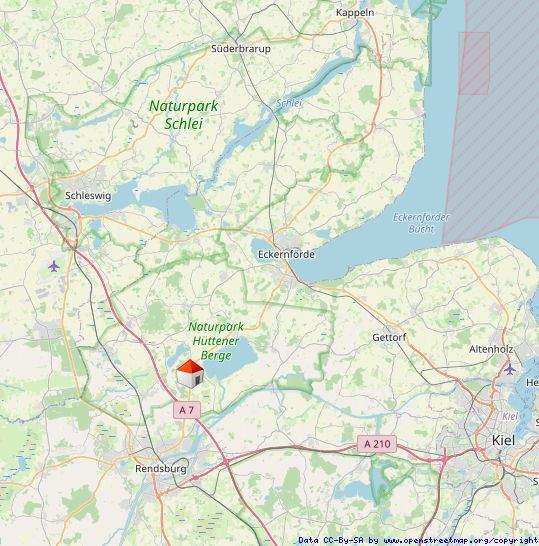539x546 pixels.
Task: Click the Eckernförder Bucht water label
Action: tap(421, 223)
